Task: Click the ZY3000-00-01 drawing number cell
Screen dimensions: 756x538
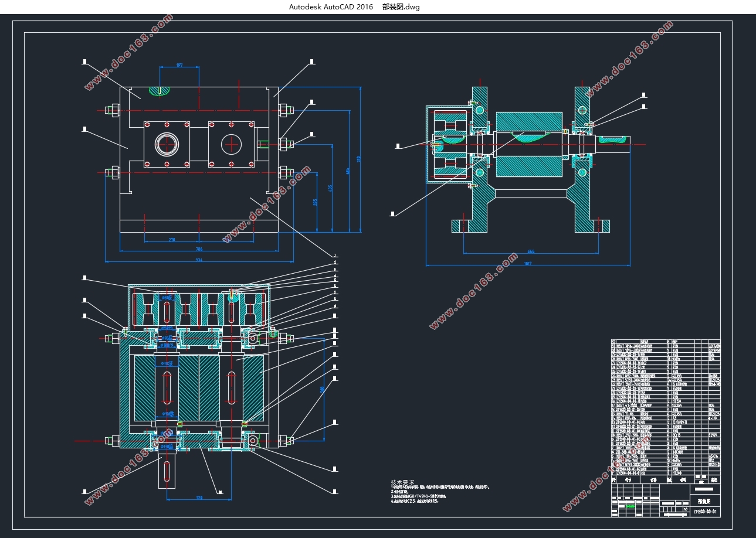Action: [706, 512]
